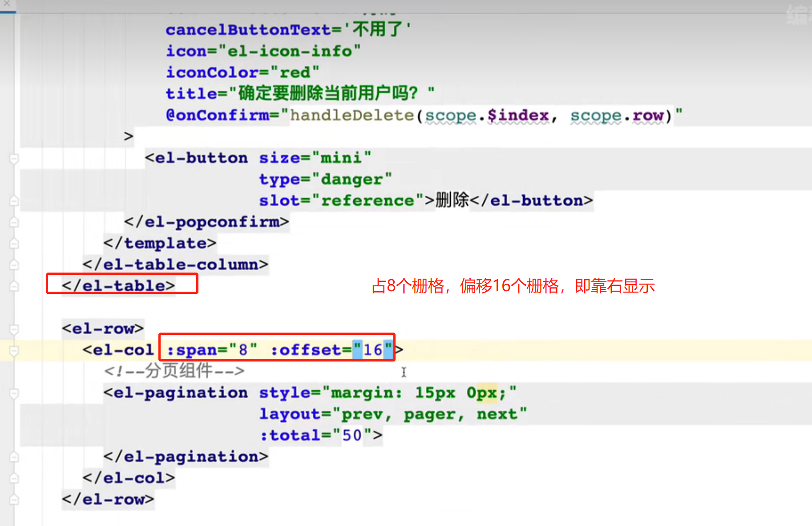Click the :offset attribute name
Viewport: 812px width, 526px height.
(305, 350)
